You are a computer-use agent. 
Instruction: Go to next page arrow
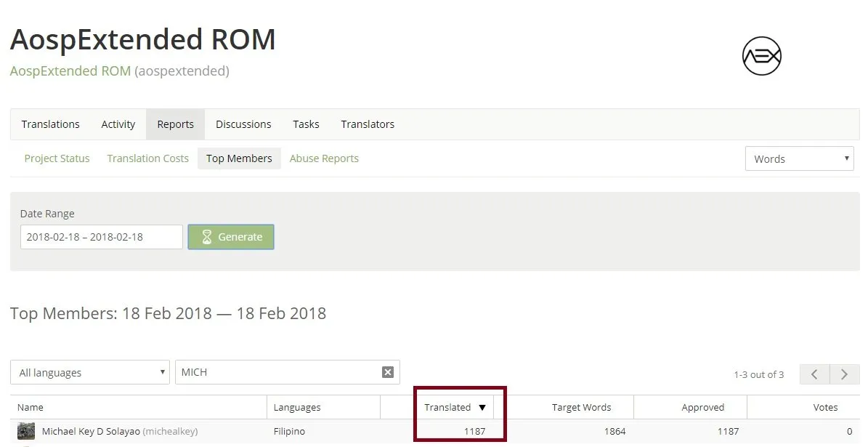point(844,374)
